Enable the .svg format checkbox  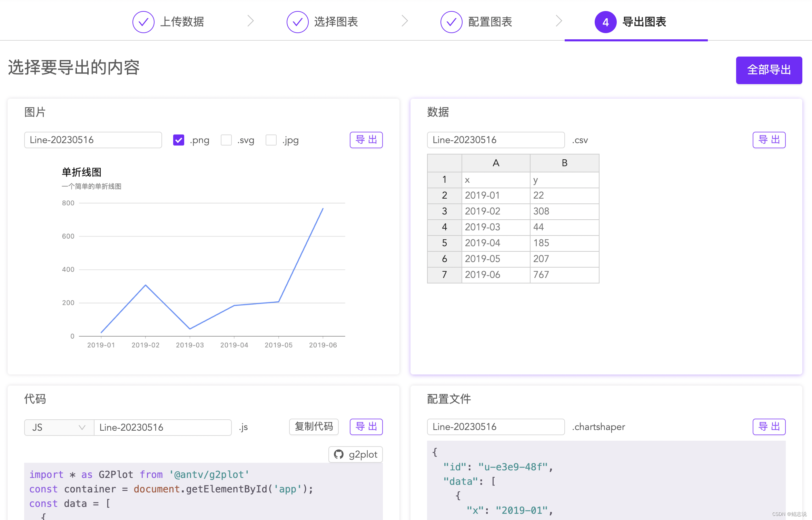click(226, 140)
